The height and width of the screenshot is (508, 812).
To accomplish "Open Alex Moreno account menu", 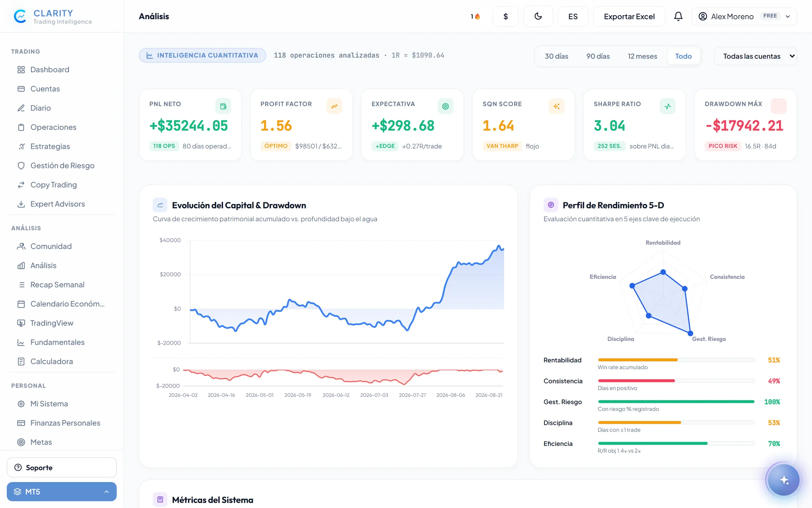I will (744, 16).
